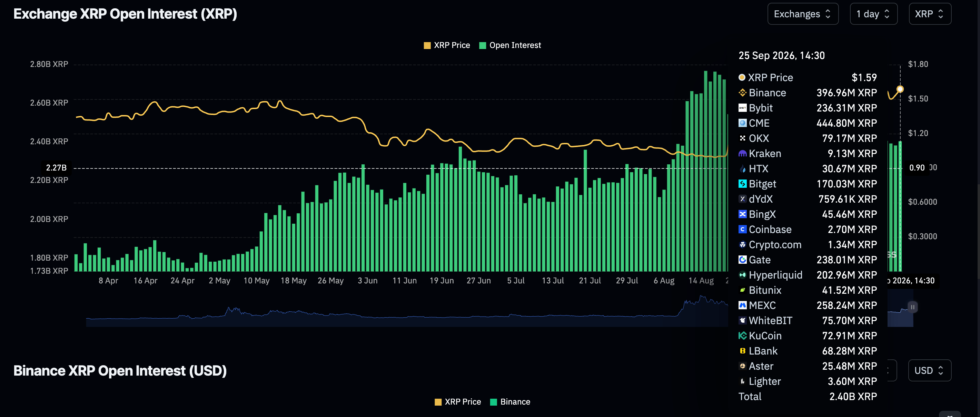Click the 396.96M XRP value for Binance
This screenshot has width=980, height=417.
[x=847, y=93]
